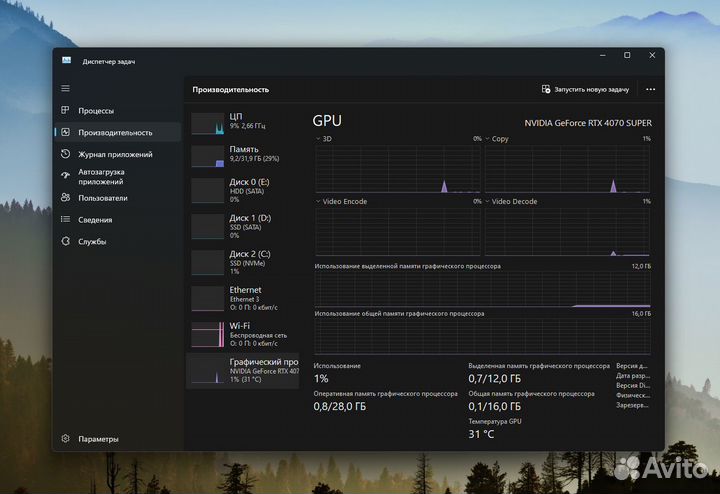Open Автозагрузка приложений page

pos(118,176)
